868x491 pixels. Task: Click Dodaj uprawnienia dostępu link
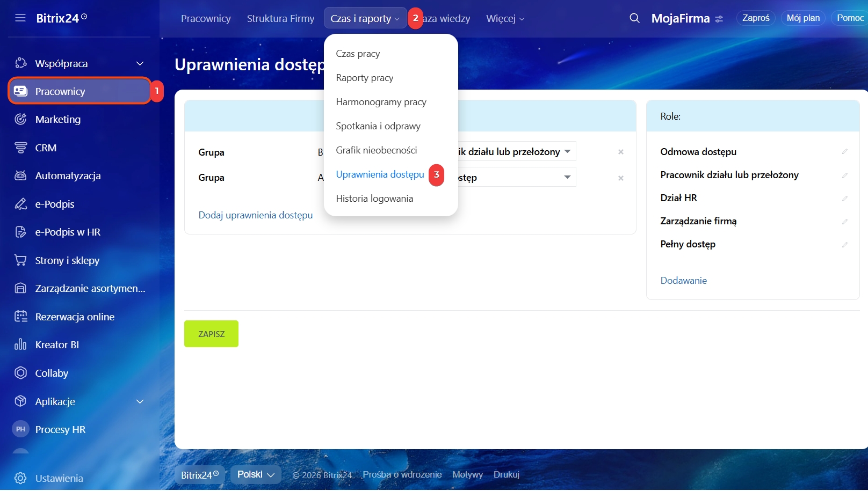(255, 215)
